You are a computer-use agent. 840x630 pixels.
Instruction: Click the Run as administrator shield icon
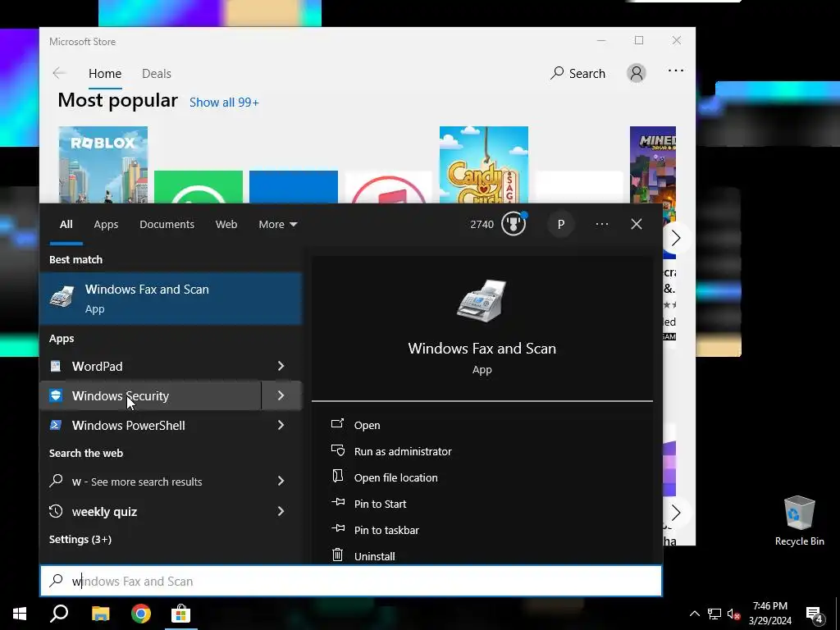(337, 450)
